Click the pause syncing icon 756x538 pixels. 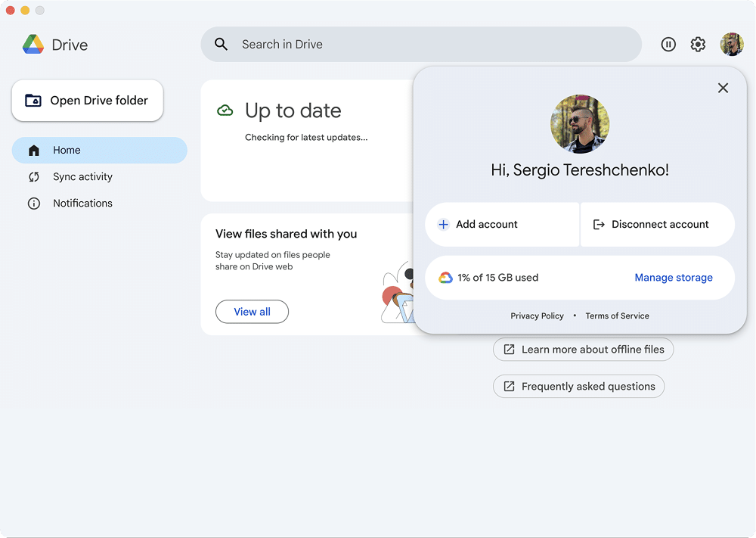[668, 45]
